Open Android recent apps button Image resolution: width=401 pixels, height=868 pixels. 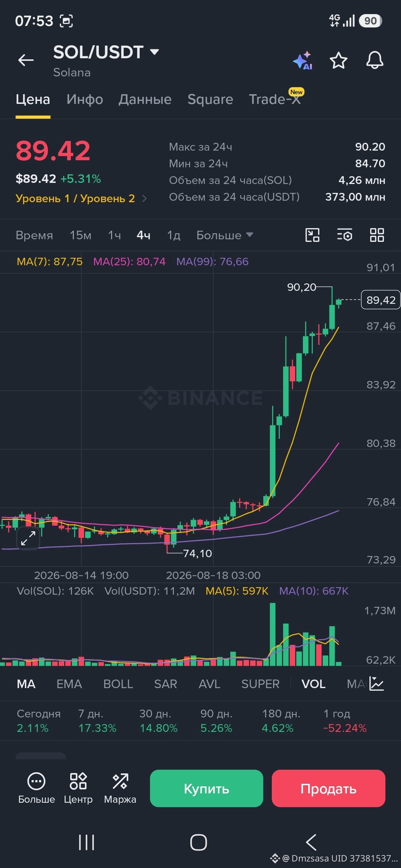87,842
